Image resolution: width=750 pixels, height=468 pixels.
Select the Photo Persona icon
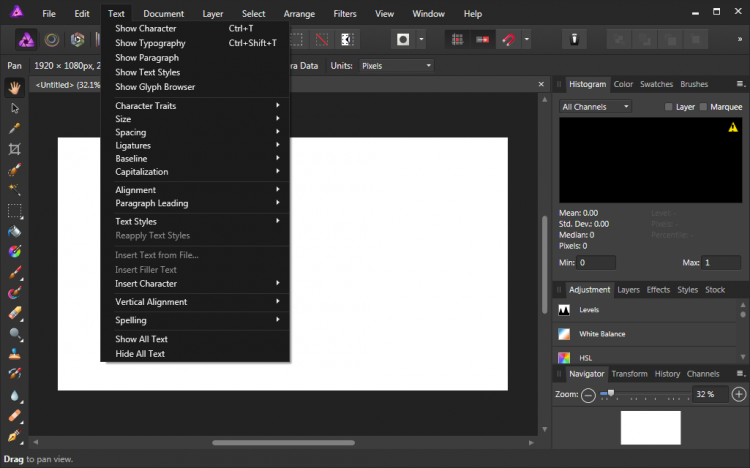click(26, 40)
